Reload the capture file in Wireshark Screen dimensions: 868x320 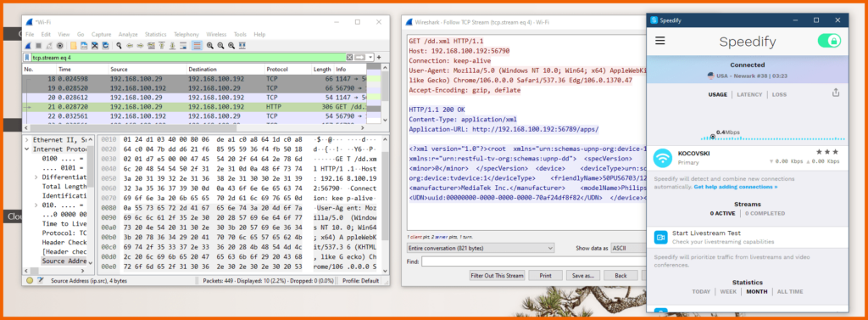[105, 46]
